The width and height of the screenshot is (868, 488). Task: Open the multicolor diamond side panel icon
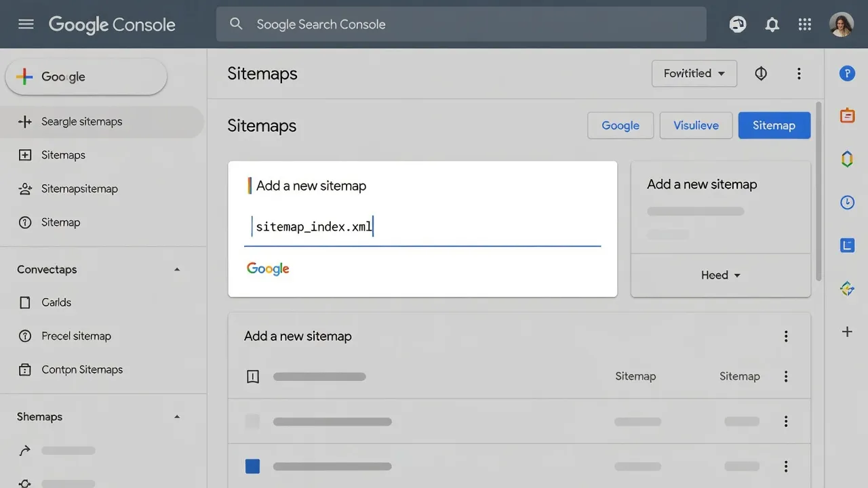(847, 289)
